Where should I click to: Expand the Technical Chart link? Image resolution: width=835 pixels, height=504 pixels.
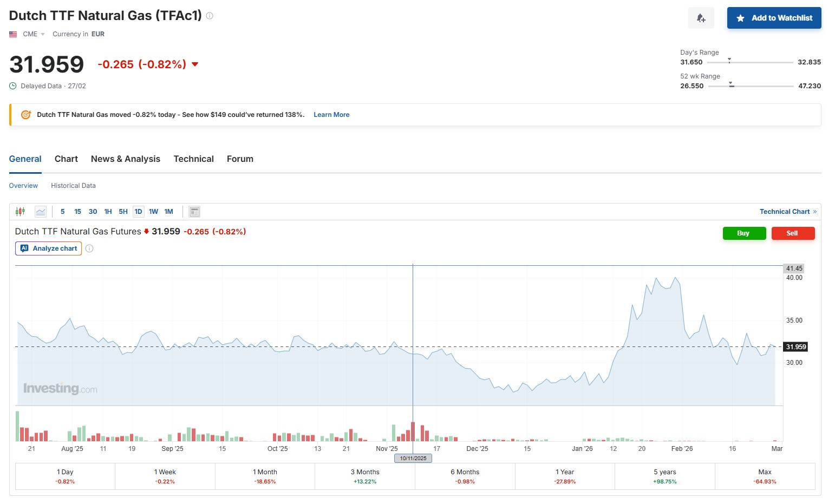pos(787,212)
